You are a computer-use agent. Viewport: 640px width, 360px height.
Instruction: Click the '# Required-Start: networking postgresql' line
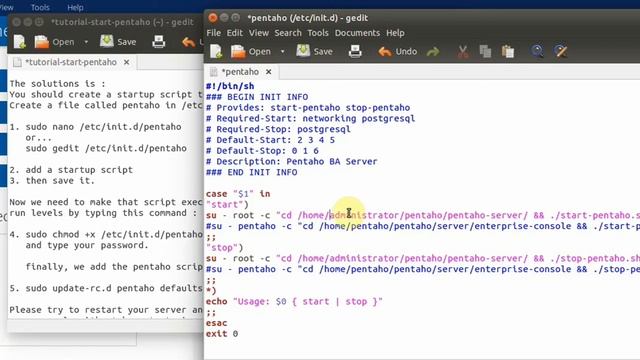[x=310, y=118]
